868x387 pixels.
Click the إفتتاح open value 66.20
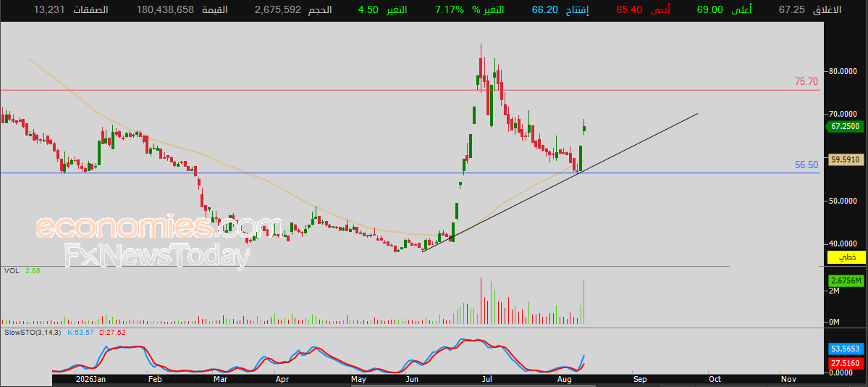click(544, 10)
